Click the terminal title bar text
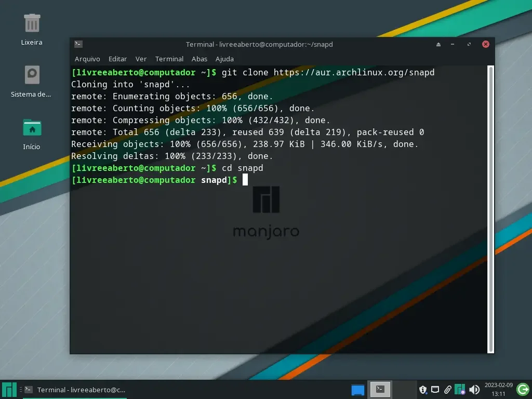This screenshot has width=532, height=399. (x=259, y=45)
